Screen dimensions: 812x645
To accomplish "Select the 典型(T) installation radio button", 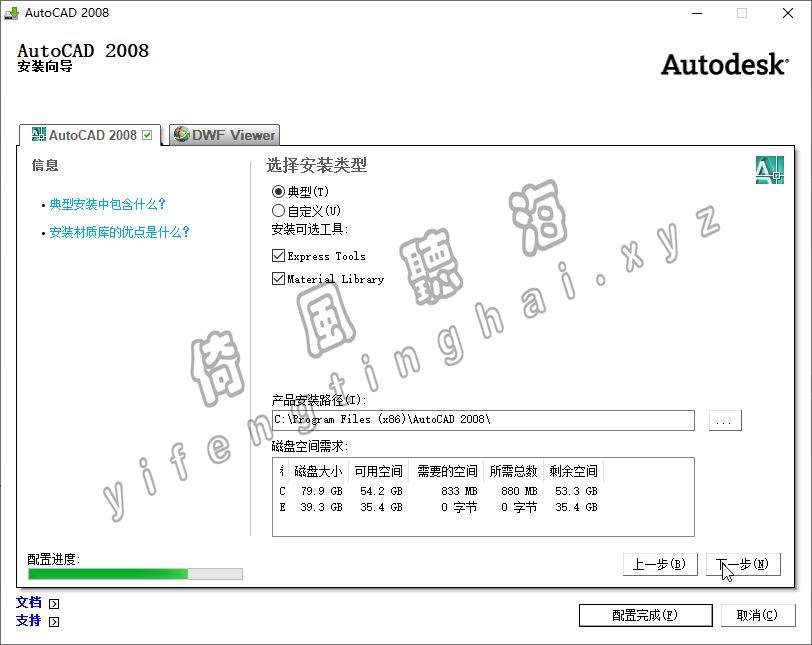I will (x=278, y=192).
